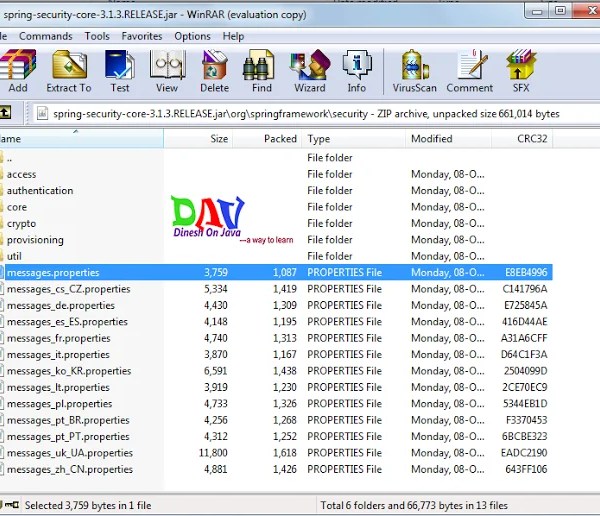This screenshot has width=600, height=516.
Task: Sort by the Name column header
Action: coord(82,139)
